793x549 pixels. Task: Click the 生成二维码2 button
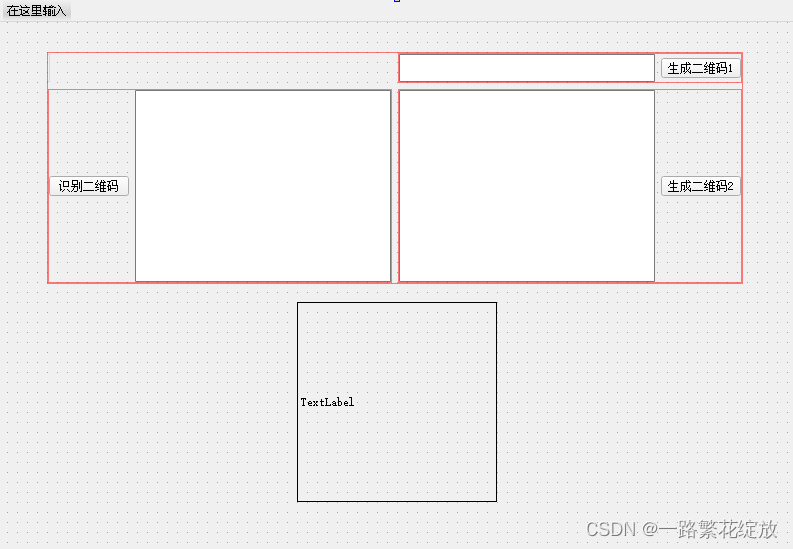pos(700,186)
